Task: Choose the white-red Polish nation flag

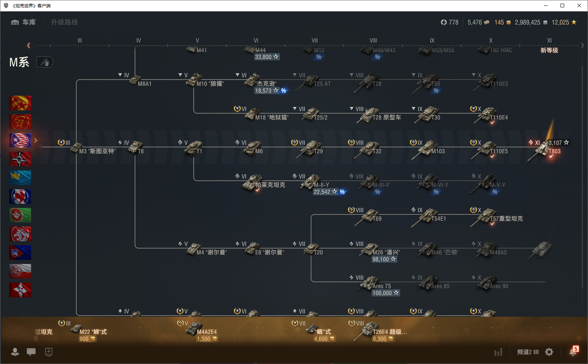Action: (x=20, y=271)
